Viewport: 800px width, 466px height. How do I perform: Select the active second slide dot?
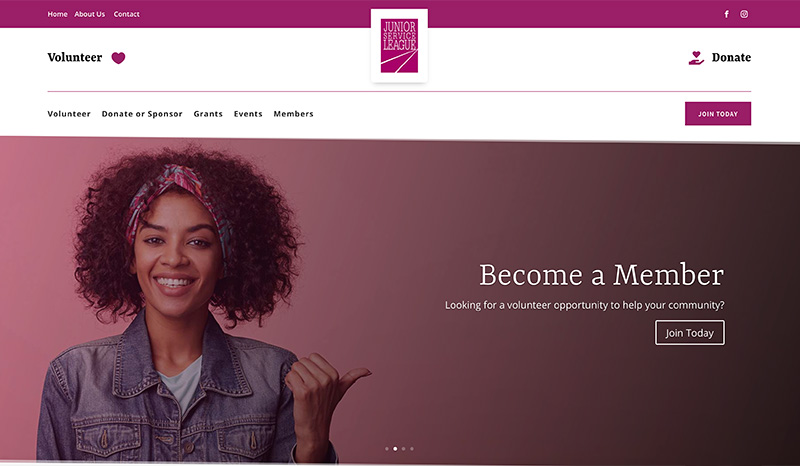pos(395,449)
